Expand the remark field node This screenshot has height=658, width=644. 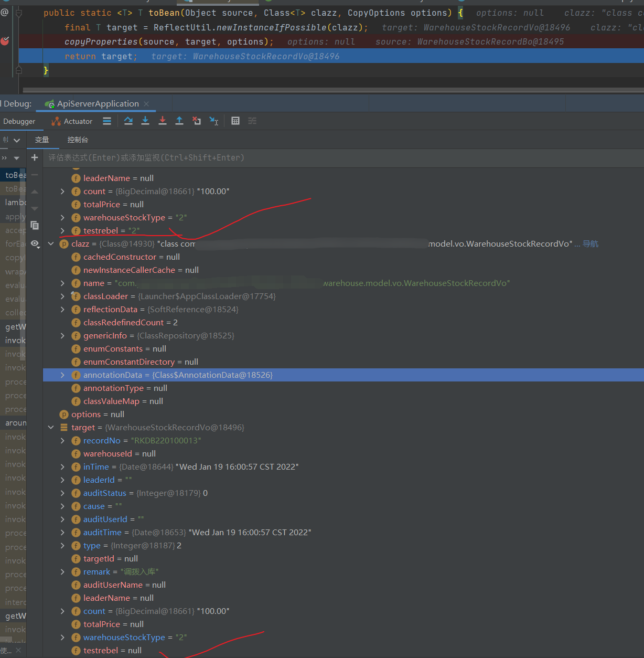[x=62, y=572]
